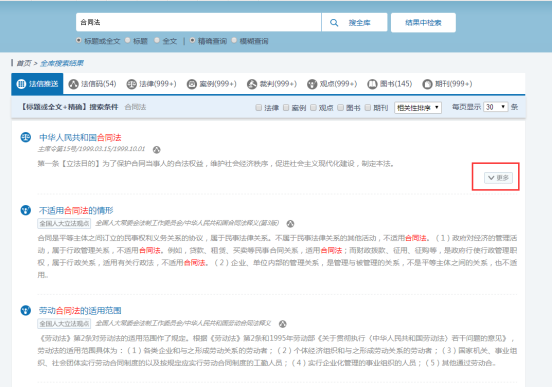This screenshot has width=552, height=388.
Task: Click the 第一条【立法目的】 summary text
Action: click(216, 164)
